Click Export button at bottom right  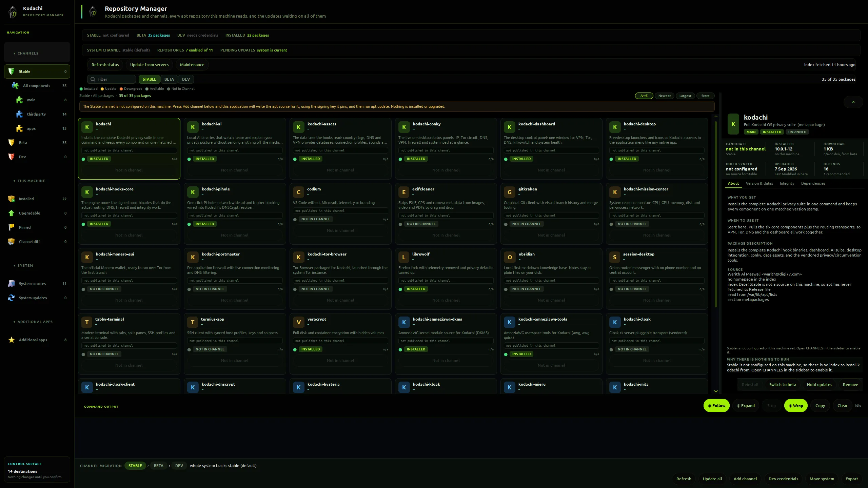[851, 479]
